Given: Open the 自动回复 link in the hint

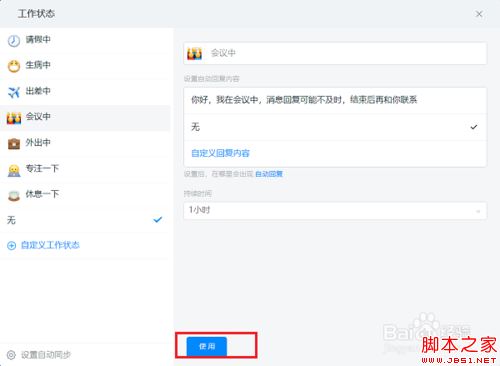Looking at the screenshot, I should point(269,174).
